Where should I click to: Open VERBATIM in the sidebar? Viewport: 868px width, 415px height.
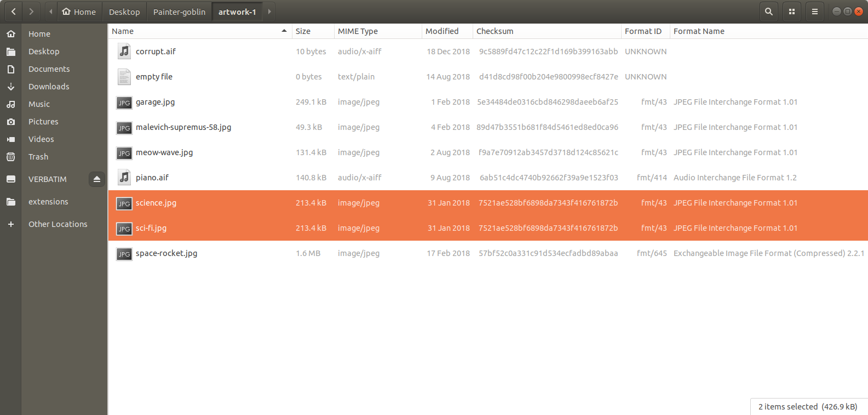click(48, 179)
